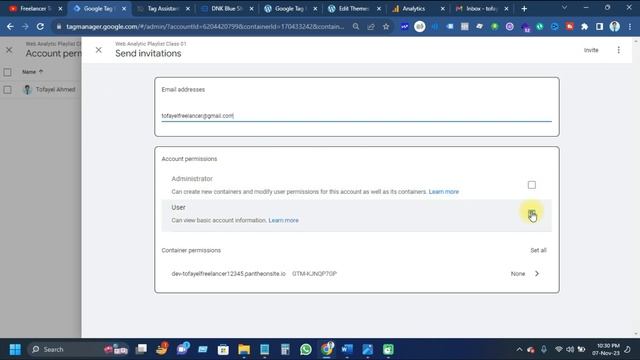Open Microsoft Word from taskbar
640x360 pixels.
tap(347, 349)
